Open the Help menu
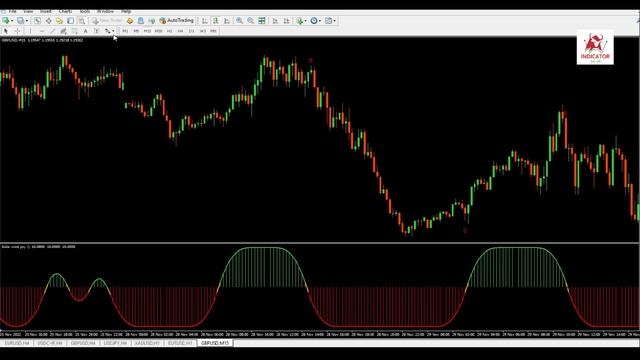Viewport: 640px width, 360px height. point(126,11)
